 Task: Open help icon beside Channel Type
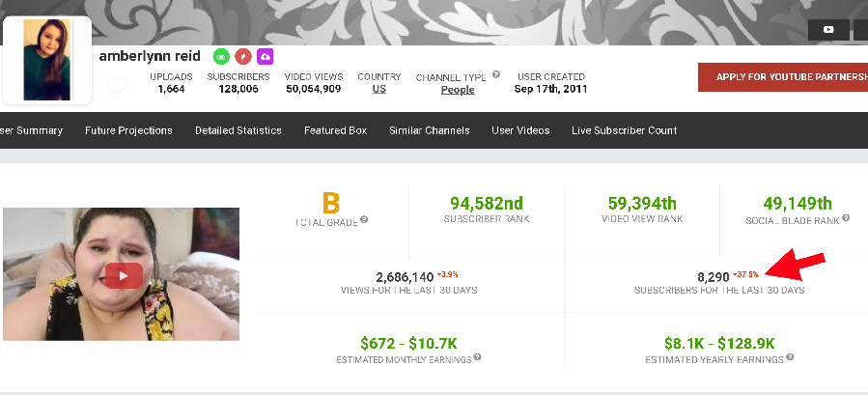click(x=496, y=74)
